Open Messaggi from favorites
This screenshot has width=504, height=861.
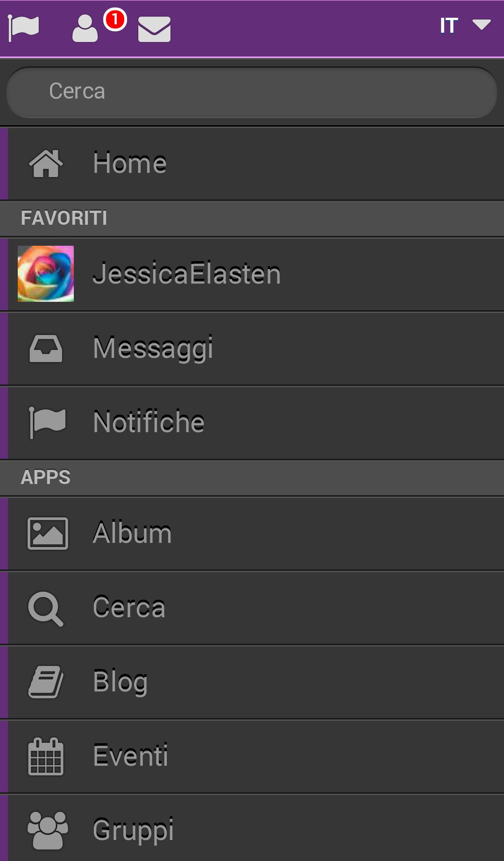[x=153, y=348]
